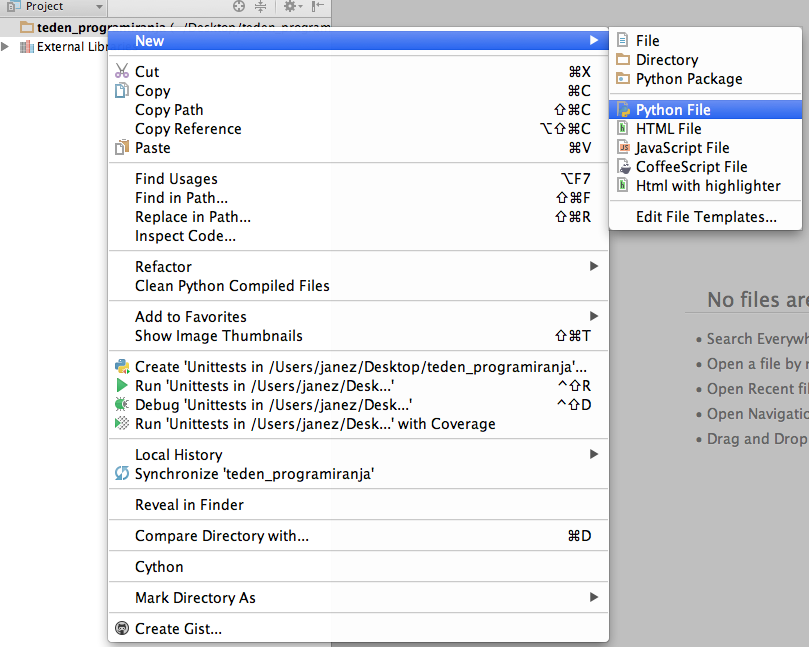Expand the External Libraries tree node
This screenshot has width=809, height=647.
[6, 47]
